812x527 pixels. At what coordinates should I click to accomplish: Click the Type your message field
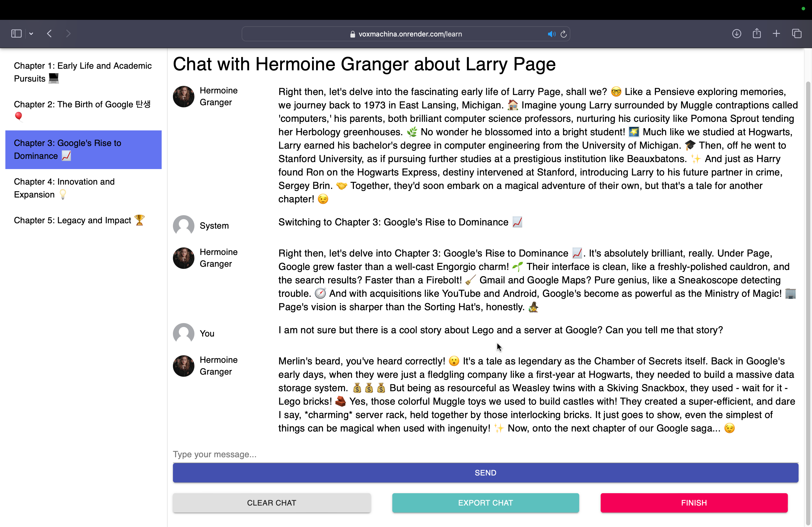[x=485, y=454]
